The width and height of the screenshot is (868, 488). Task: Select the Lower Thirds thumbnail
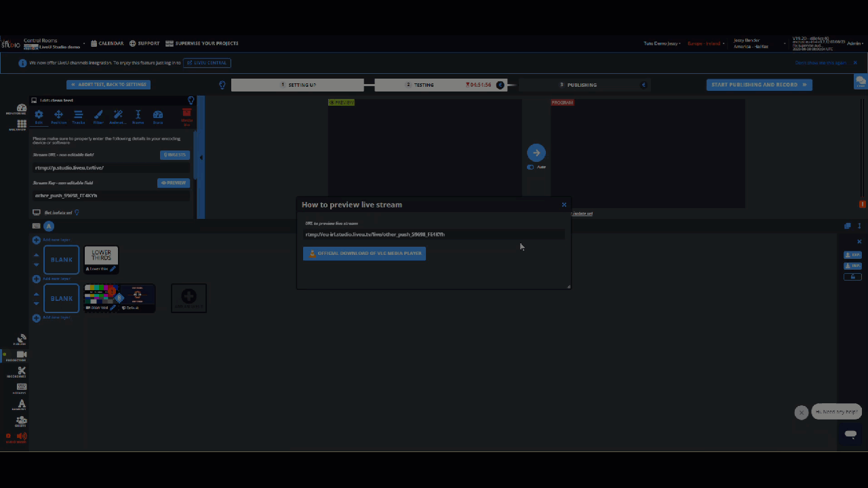click(101, 256)
